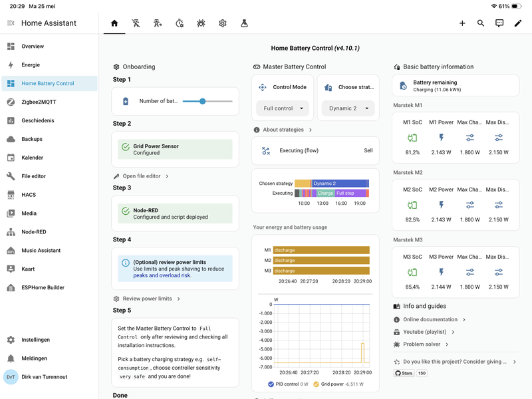This screenshot has height=399, width=532.
Task: Toggle the Grid power legend checkbox
Action: click(x=316, y=384)
